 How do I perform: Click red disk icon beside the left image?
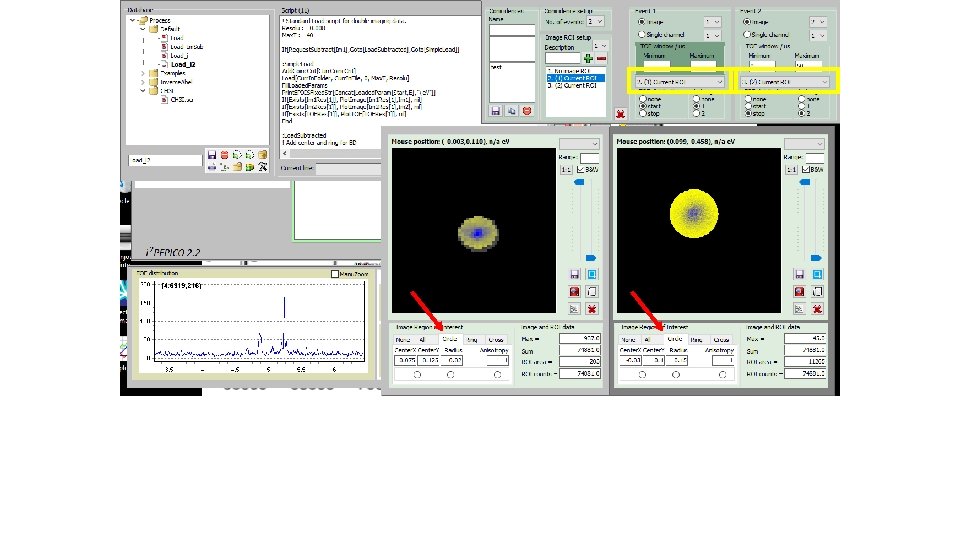(x=574, y=291)
